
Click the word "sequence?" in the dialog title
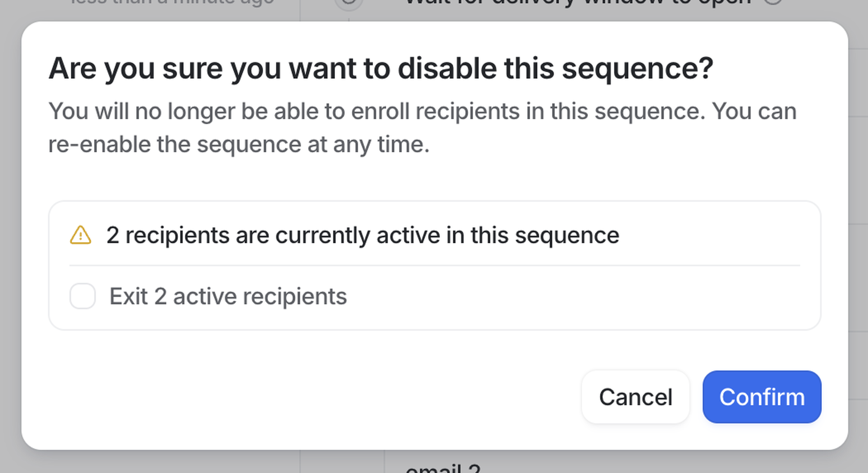click(x=637, y=69)
